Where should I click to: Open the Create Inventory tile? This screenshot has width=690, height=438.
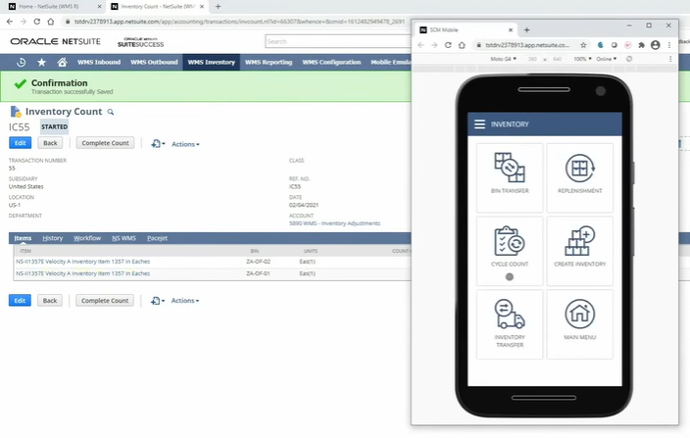coord(580,250)
